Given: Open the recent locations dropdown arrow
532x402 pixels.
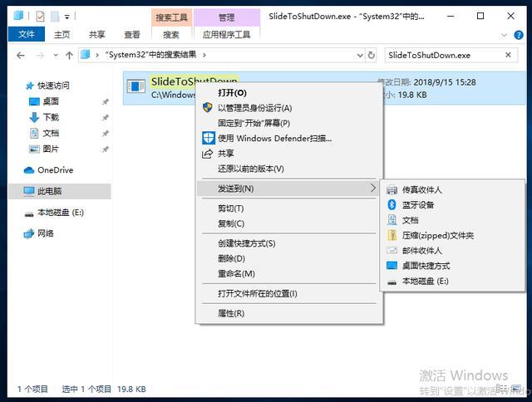Looking at the screenshot, I should pos(56,56).
